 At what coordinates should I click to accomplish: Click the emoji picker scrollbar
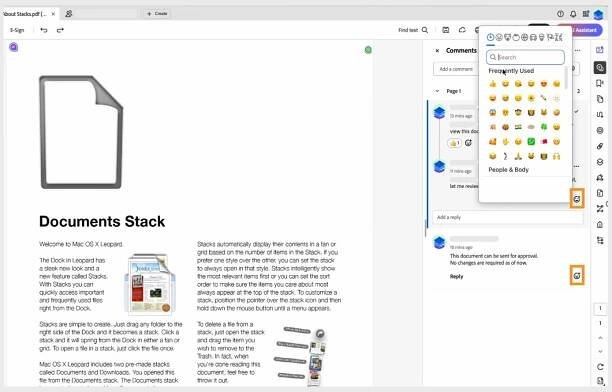pyautogui.click(x=566, y=78)
